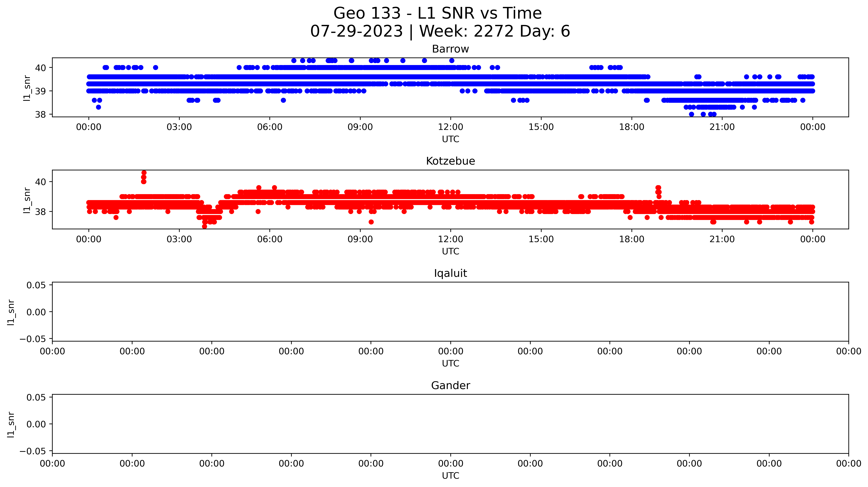Click the '07-29-2023 | Week: 2272 Day: 6' subtitle

pyautogui.click(x=440, y=31)
